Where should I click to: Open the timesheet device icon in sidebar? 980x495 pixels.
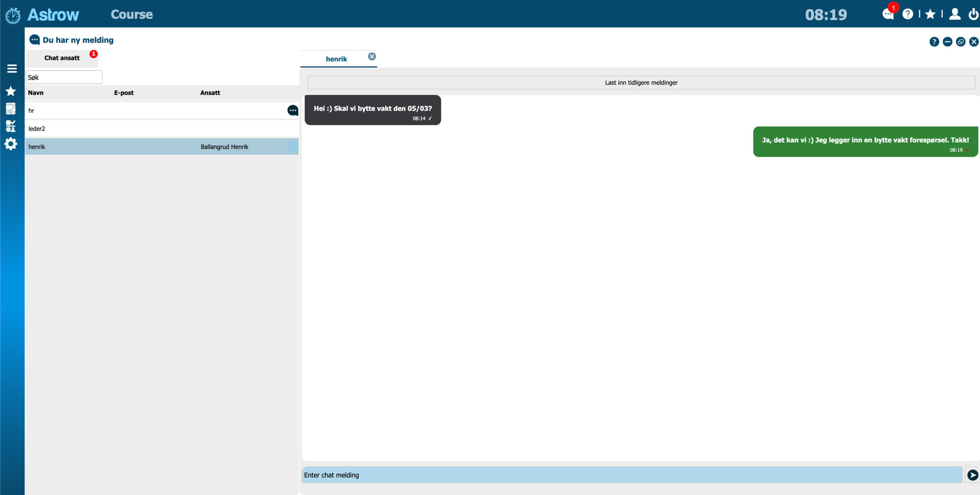point(11,108)
